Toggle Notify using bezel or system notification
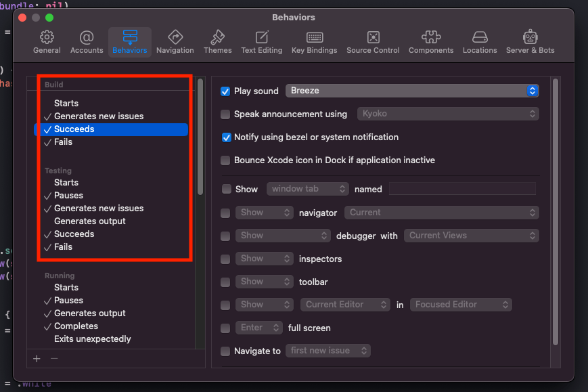The image size is (588, 392). pyautogui.click(x=227, y=137)
